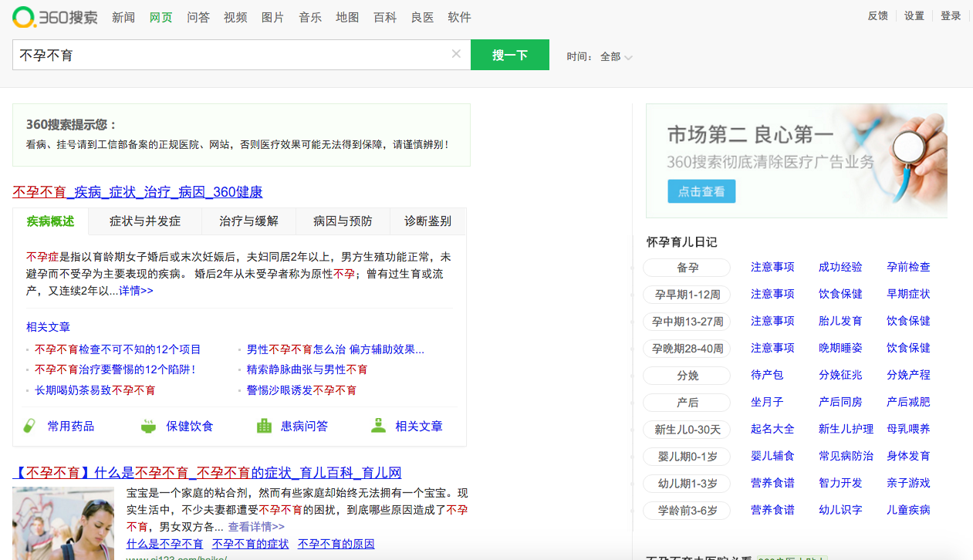This screenshot has height=560, width=973.
Task: Select the 治疗与缓解 tab
Action: click(x=248, y=221)
